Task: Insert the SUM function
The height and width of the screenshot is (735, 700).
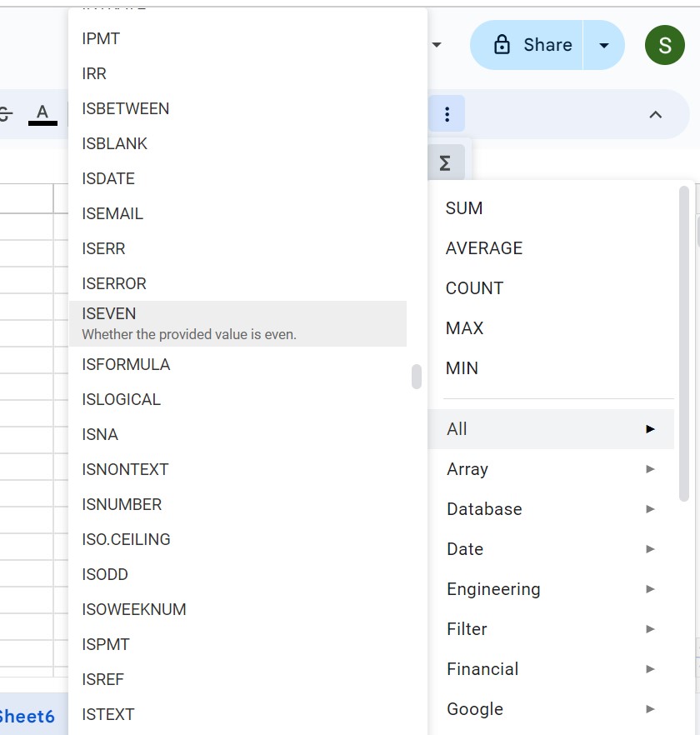Action: coord(552,208)
